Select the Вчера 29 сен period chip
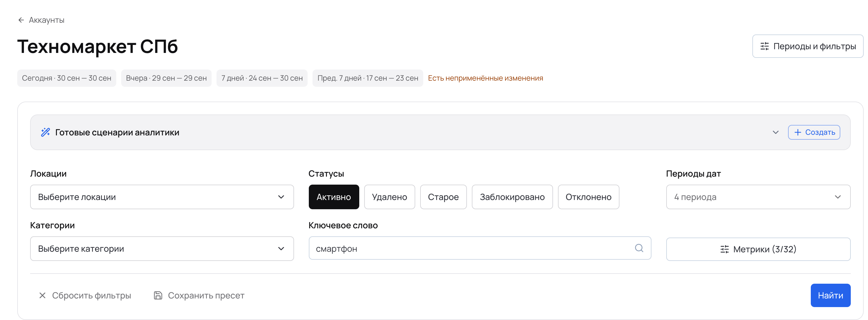868x320 pixels. pyautogui.click(x=166, y=78)
